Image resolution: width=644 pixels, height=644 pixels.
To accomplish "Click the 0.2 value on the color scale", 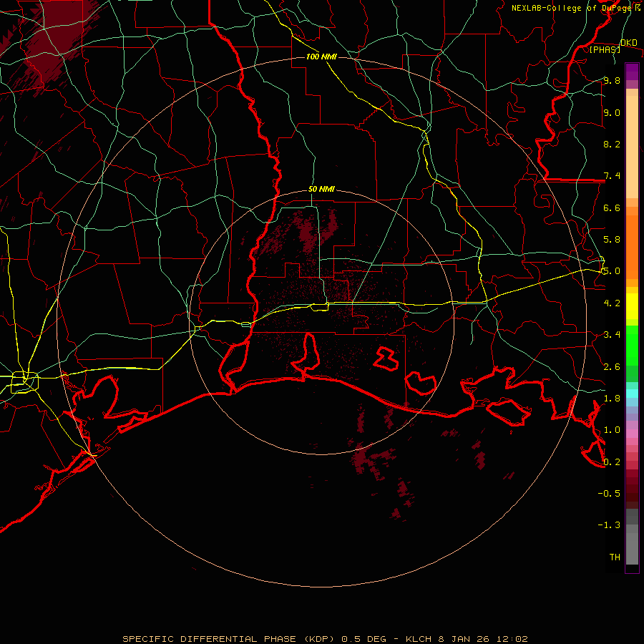I will point(612,462).
